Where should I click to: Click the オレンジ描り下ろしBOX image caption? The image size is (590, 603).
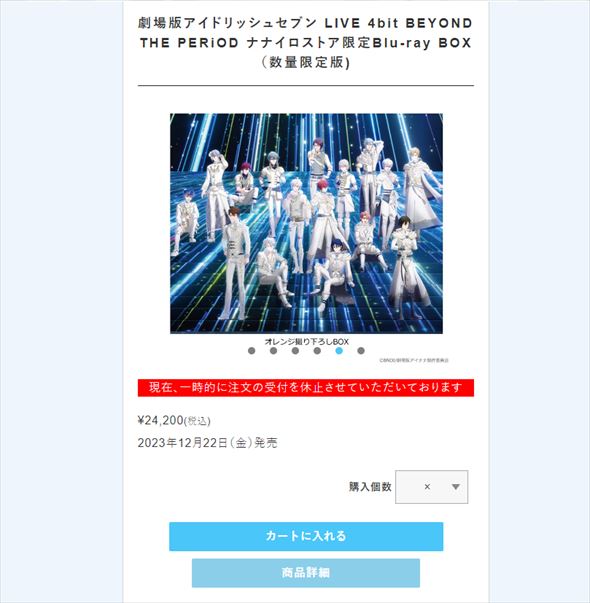click(x=307, y=341)
